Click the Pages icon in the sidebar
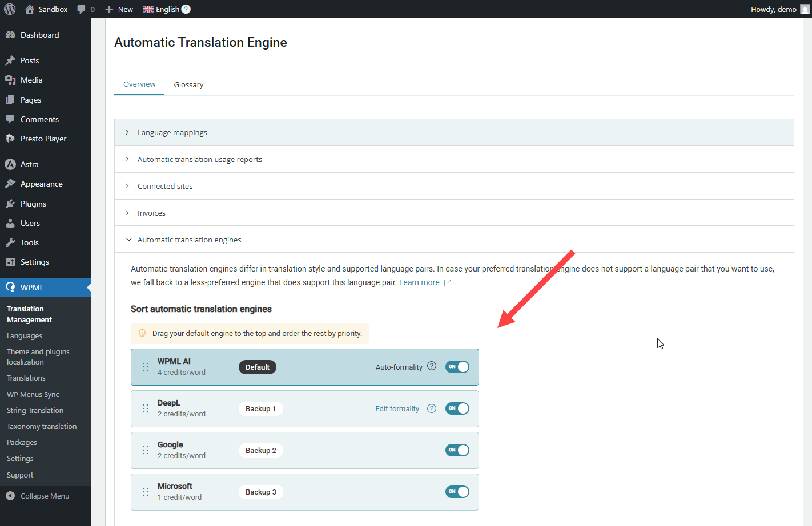The height and width of the screenshot is (526, 812). tap(10, 100)
